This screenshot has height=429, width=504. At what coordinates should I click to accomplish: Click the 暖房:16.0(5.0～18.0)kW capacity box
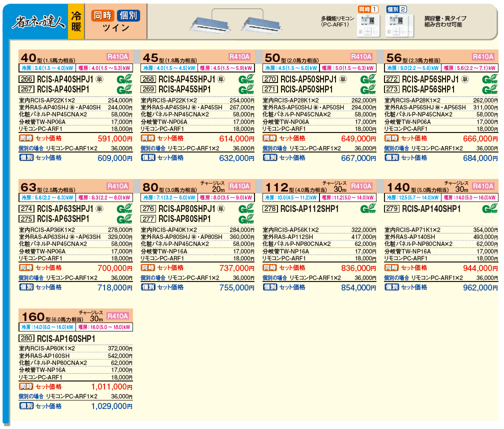(x=104, y=327)
